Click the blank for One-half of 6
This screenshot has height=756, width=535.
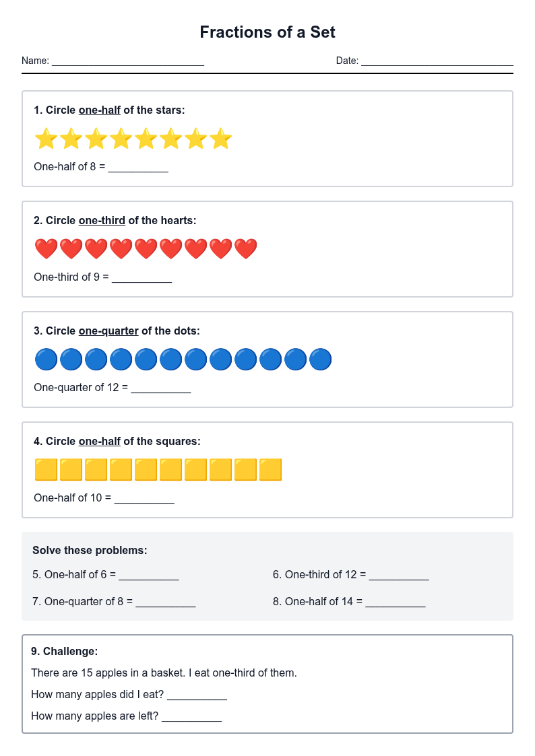tap(149, 575)
